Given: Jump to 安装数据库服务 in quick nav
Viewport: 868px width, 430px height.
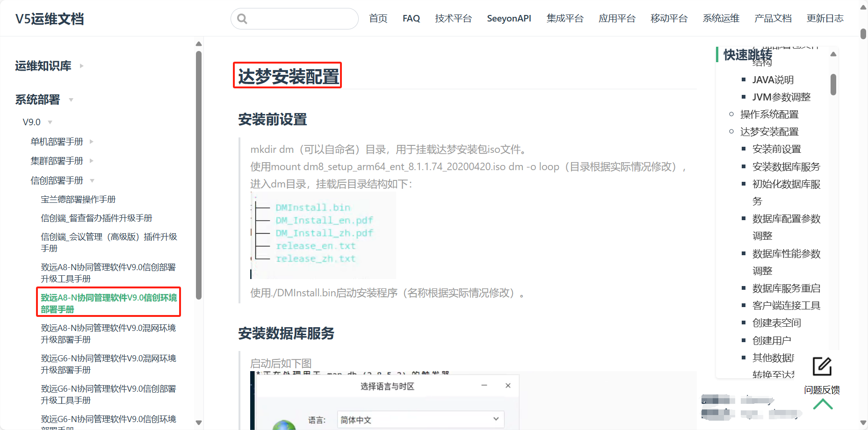Looking at the screenshot, I should 786,167.
